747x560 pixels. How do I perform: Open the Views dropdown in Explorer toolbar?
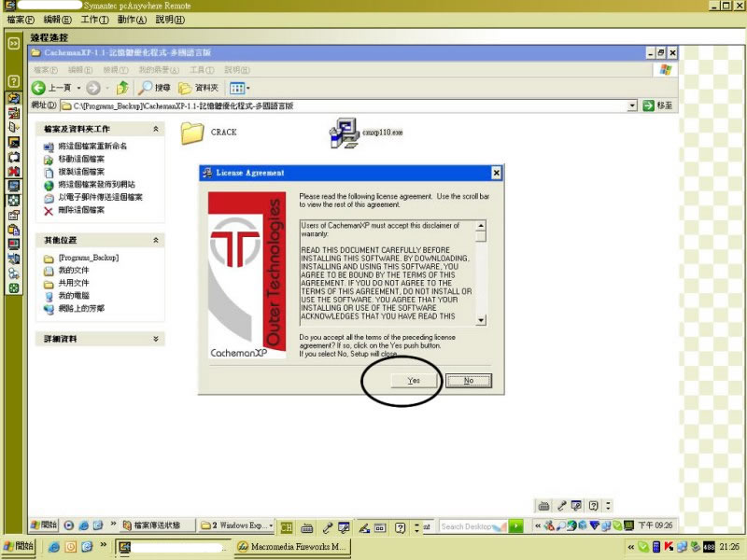click(240, 88)
